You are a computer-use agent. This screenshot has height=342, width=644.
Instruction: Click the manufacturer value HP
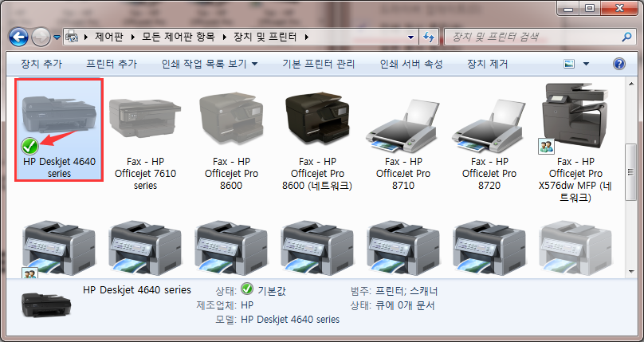(x=247, y=305)
